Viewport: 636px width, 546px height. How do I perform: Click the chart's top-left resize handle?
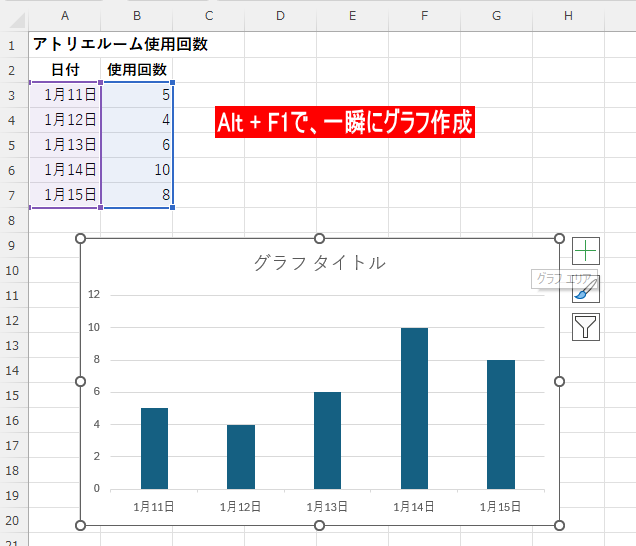tap(81, 239)
